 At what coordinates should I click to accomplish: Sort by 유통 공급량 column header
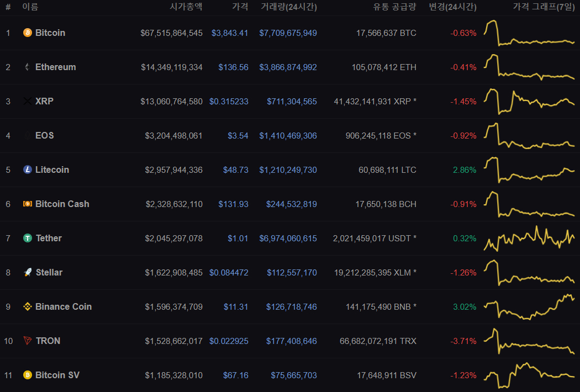coord(394,7)
